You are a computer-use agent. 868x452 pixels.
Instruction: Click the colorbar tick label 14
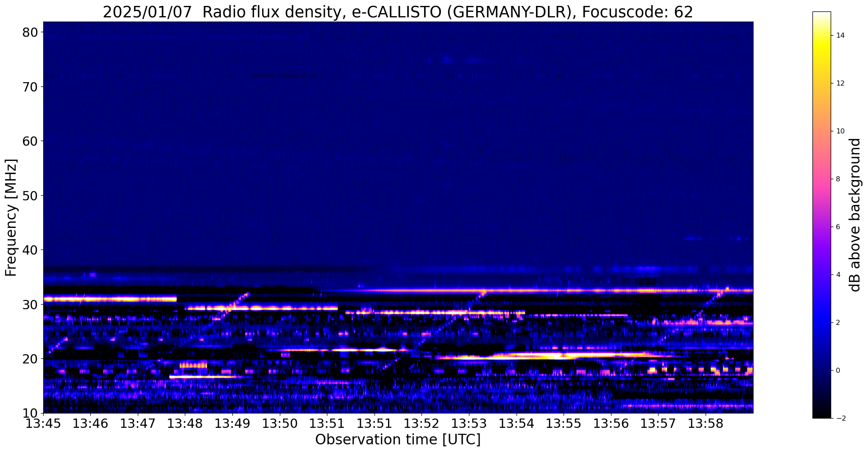840,36
